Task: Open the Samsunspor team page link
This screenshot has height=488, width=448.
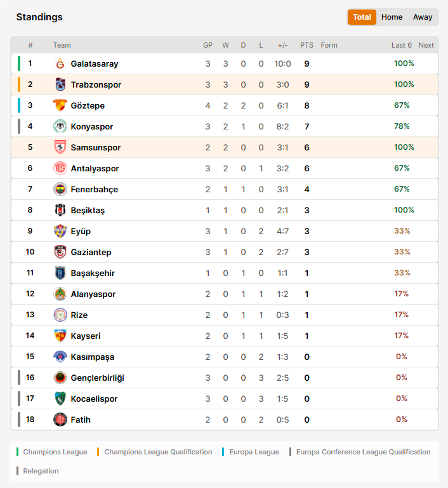Action: (x=96, y=147)
